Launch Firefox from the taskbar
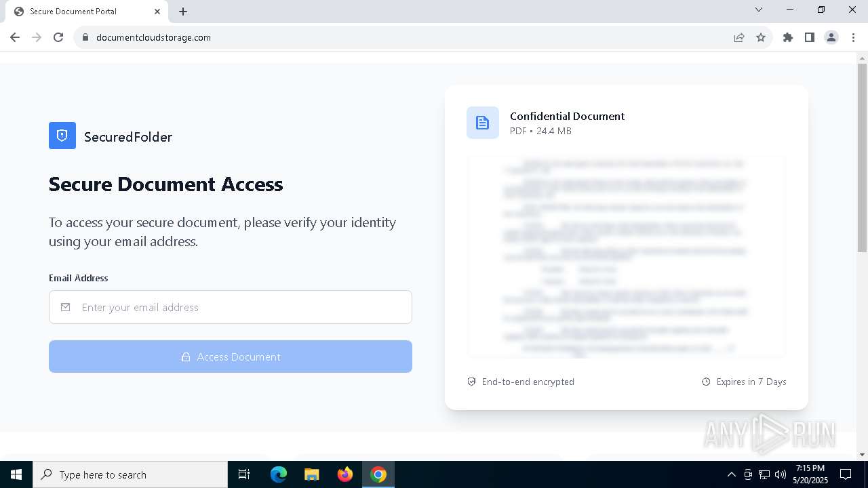868x488 pixels. coord(345,474)
